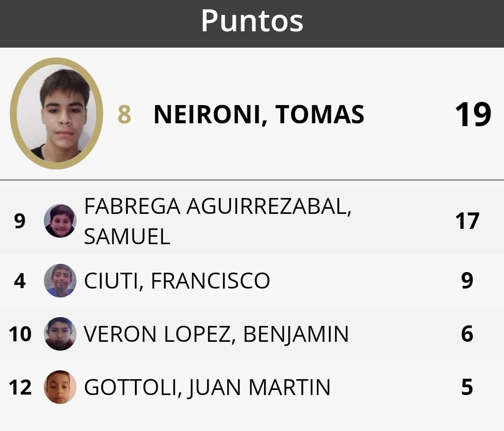Open the FABREGA AGUIRREZABAL, SAMUEL player link
The height and width of the screenshot is (431, 504).
(217, 221)
